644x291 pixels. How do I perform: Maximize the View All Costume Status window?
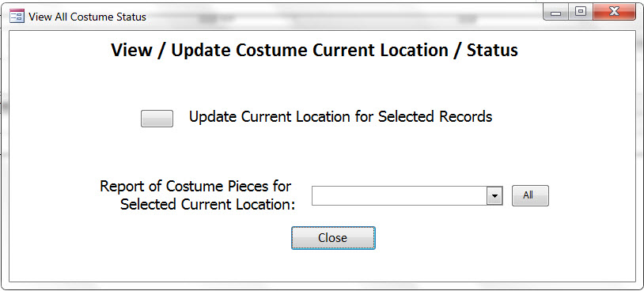pyautogui.click(x=581, y=12)
